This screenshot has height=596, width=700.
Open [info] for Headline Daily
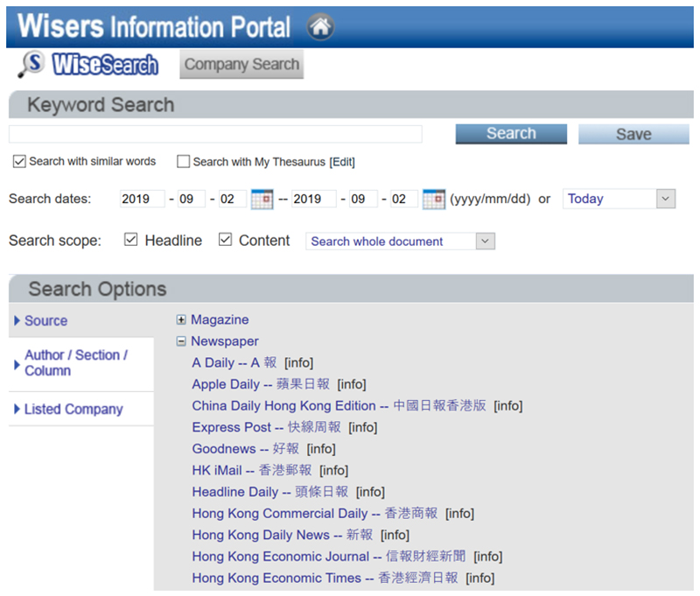370,492
